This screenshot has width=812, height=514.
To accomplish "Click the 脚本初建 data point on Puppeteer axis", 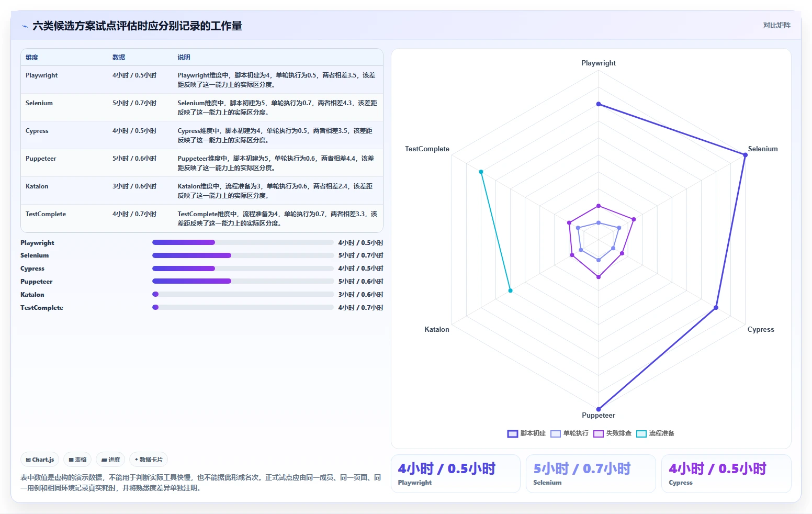I will point(599,409).
